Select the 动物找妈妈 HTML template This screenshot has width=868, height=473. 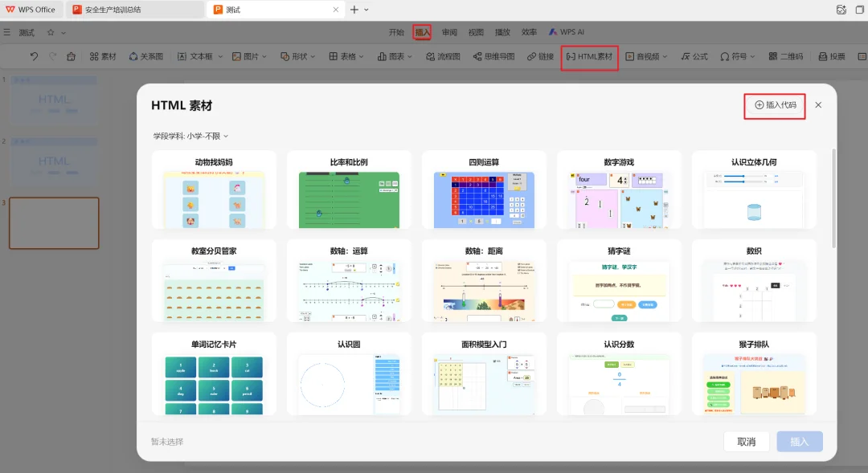tap(214, 190)
